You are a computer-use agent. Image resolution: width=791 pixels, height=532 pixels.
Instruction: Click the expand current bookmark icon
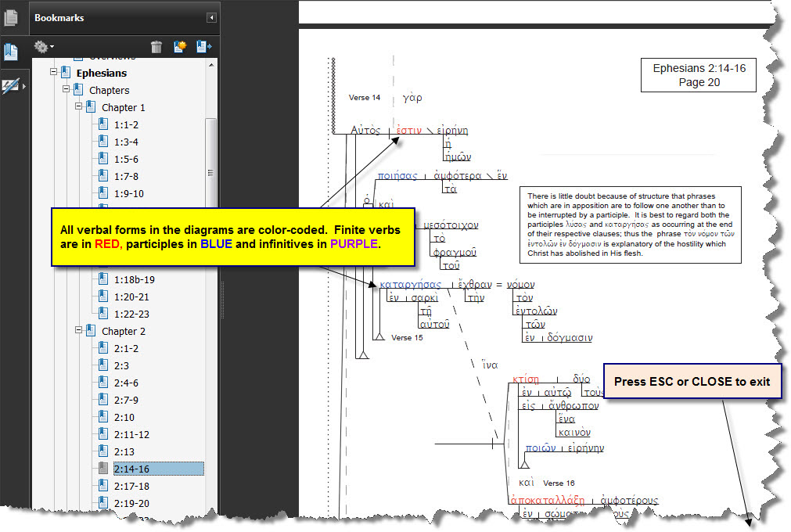[204, 47]
